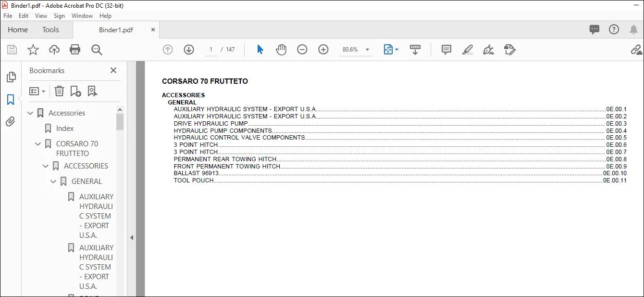This screenshot has height=297, width=644.
Task: Click the TOOL POUCH index entry
Action: (x=400, y=181)
